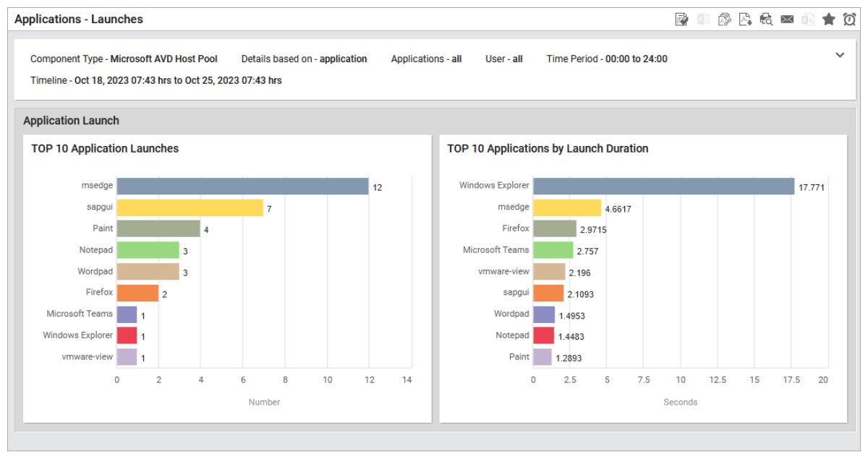Click the vmware-view launches bar
The height and width of the screenshot is (459, 868).
click(127, 357)
